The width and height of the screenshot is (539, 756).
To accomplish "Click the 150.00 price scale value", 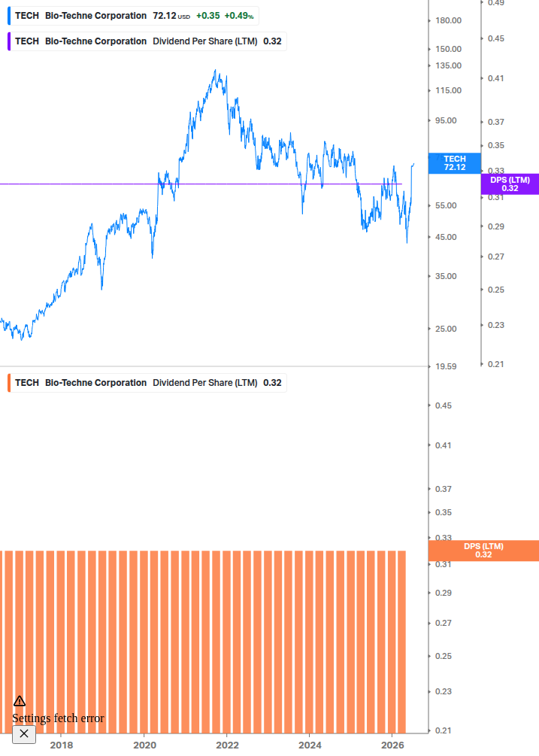I will click(x=449, y=49).
